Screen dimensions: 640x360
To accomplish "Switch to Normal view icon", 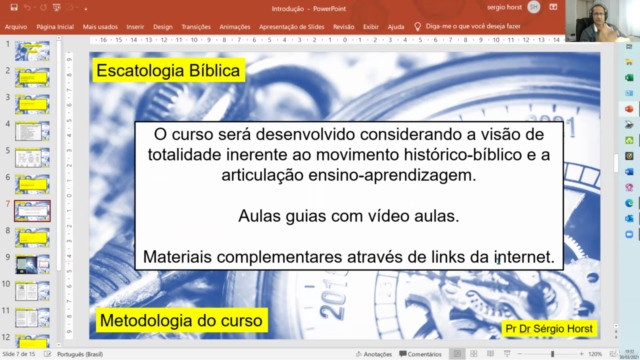I will (457, 354).
